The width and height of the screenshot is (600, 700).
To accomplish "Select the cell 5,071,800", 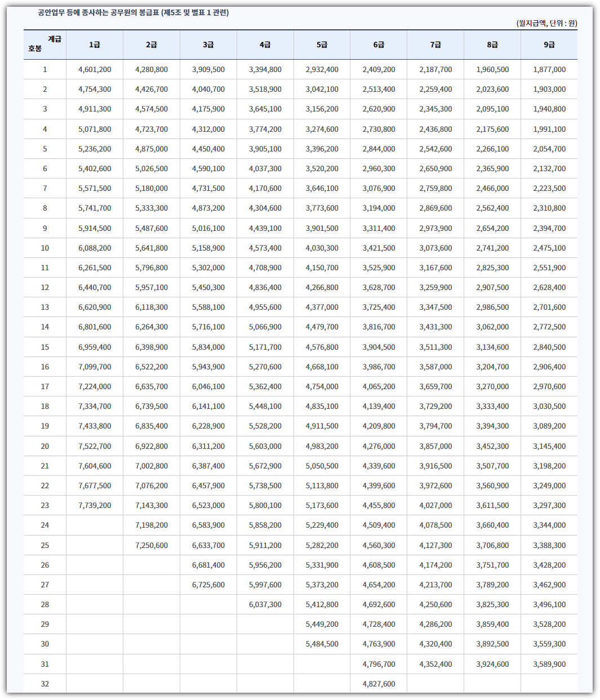I will point(95,130).
